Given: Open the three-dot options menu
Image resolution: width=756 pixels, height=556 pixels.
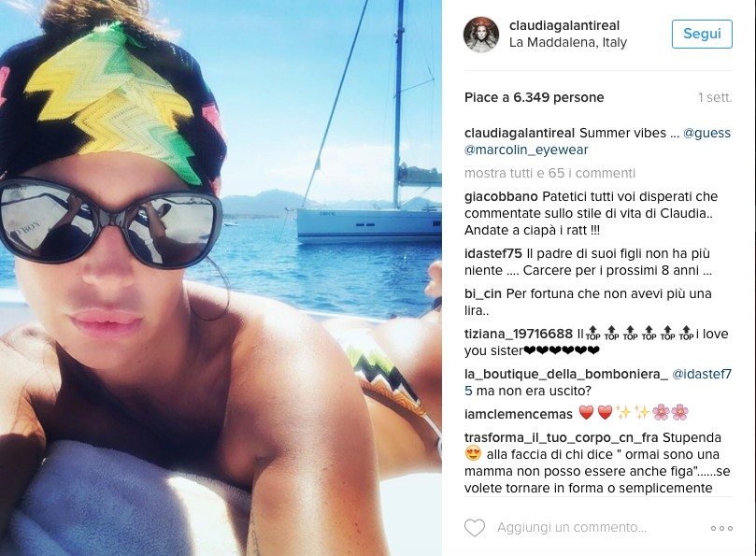Looking at the screenshot, I should coord(721,529).
